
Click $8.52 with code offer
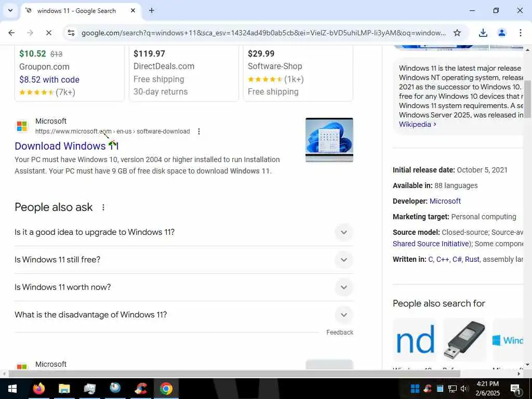(x=49, y=79)
